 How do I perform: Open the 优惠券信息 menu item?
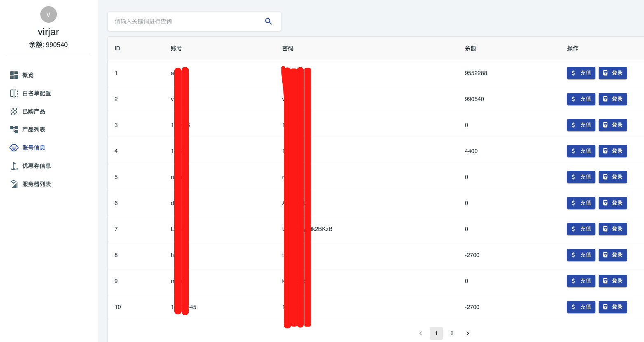[x=37, y=166]
